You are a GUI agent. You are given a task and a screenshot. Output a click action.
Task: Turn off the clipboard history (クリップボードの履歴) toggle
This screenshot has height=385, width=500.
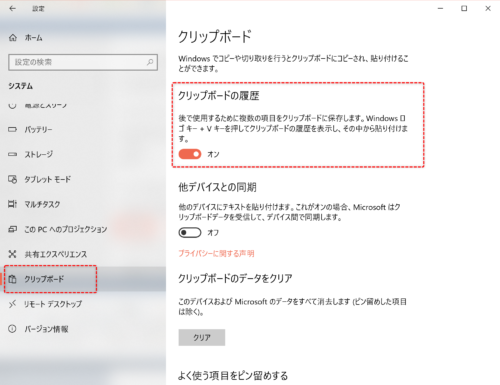(x=190, y=154)
